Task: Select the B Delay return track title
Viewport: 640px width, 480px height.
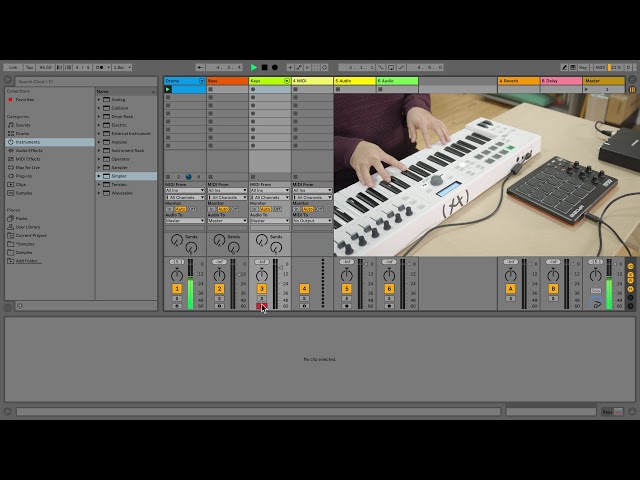Action: coord(561,81)
